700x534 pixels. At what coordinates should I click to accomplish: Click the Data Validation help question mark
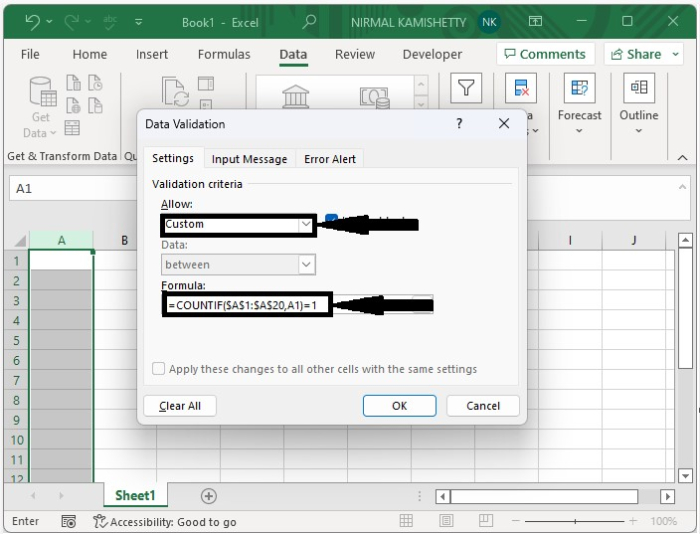tap(459, 124)
